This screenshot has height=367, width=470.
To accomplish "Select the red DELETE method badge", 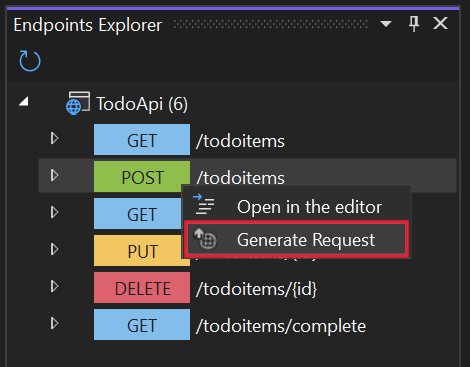I will tap(142, 288).
